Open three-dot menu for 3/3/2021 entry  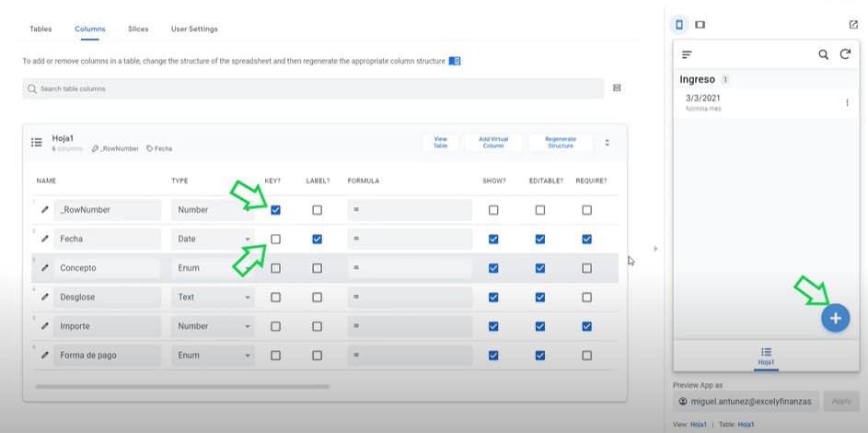point(847,102)
